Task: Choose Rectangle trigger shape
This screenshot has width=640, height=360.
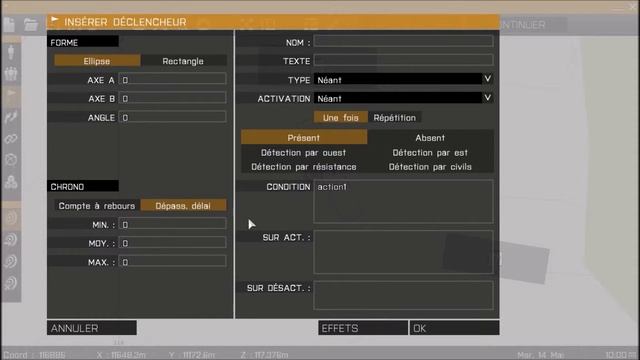Action: pos(183,61)
